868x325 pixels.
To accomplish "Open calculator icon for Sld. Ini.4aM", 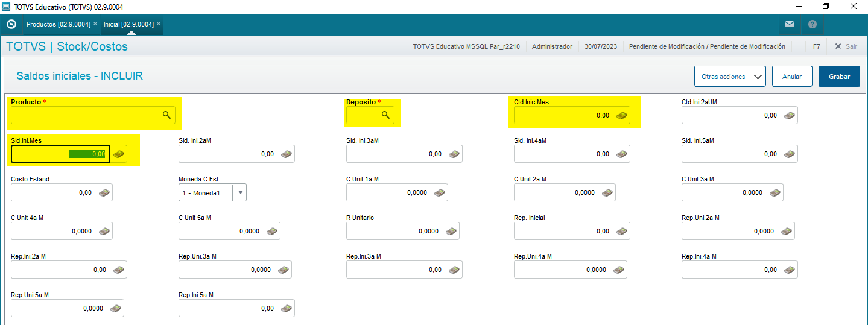I will 622,154.
